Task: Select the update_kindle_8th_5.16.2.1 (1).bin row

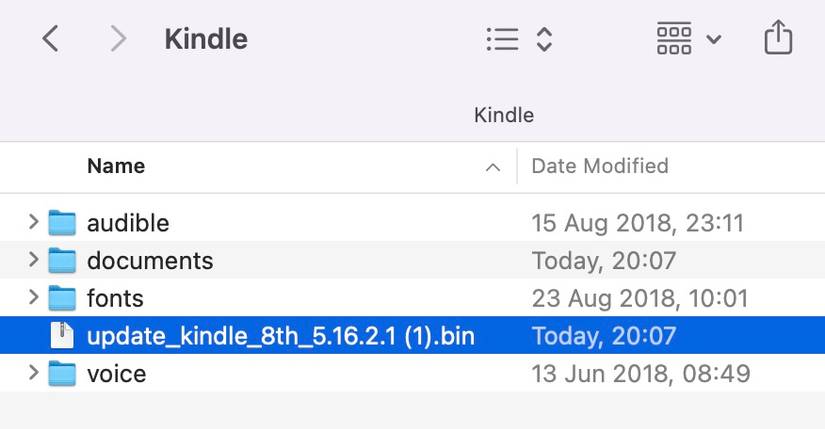Action: 280,336
